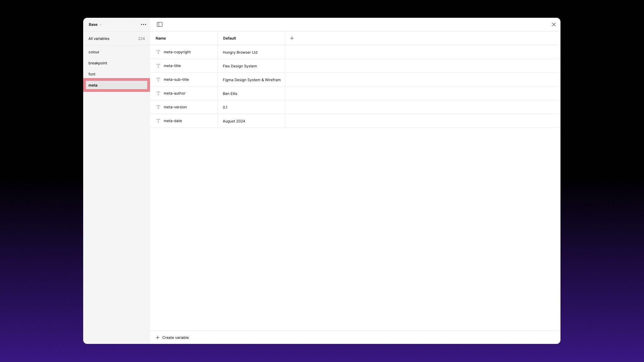The image size is (644, 362).
Task: Click the Name column header
Action: [160, 38]
